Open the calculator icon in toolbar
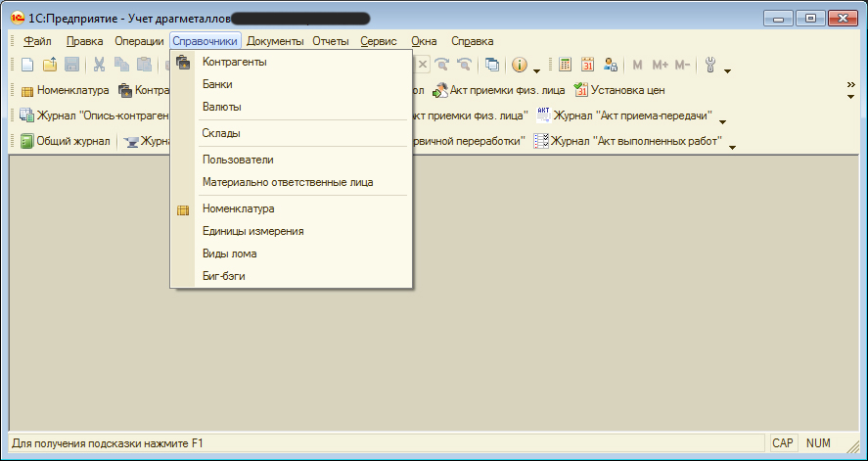The height and width of the screenshot is (461, 868). pos(566,65)
